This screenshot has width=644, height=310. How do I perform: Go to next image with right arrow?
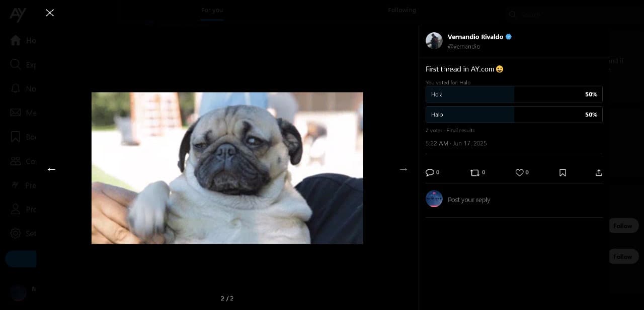(403, 169)
